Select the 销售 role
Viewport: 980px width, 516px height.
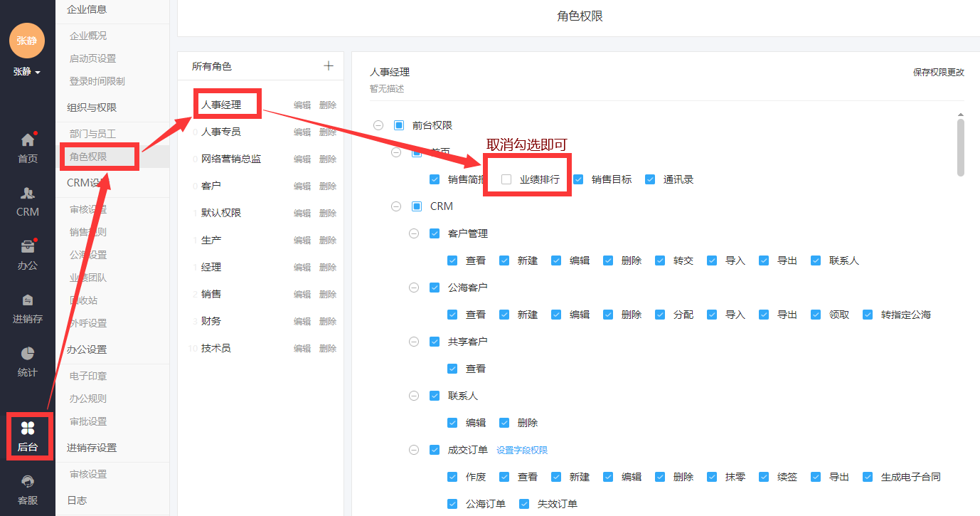[211, 294]
